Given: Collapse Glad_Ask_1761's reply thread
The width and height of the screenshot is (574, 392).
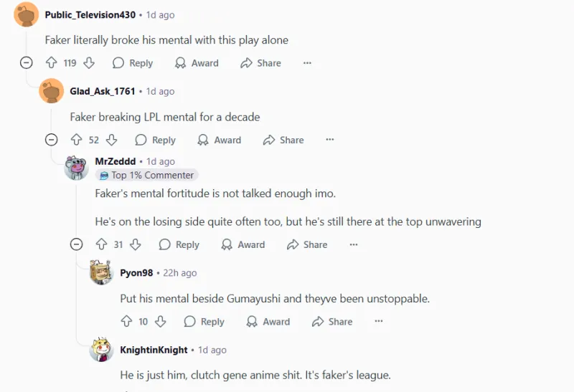Looking at the screenshot, I should coord(52,140).
